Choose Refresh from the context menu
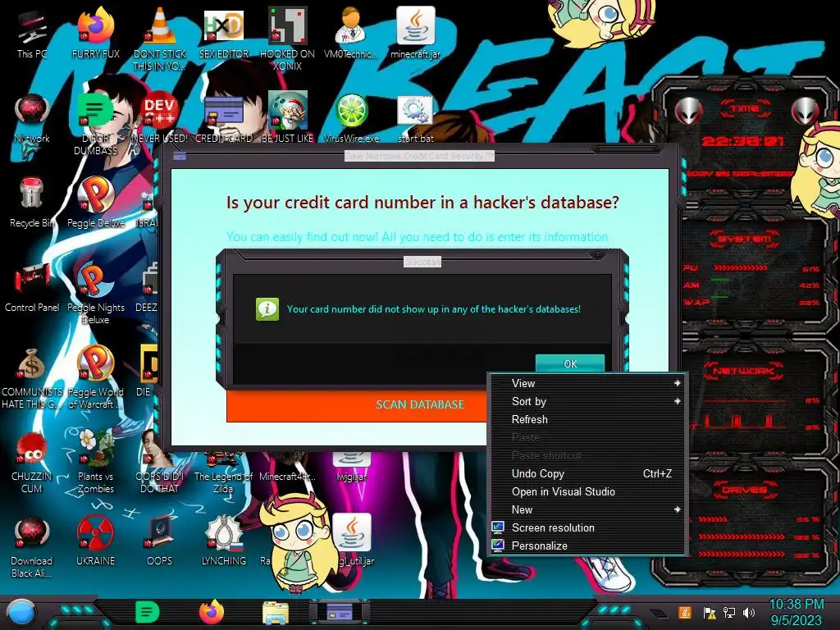840x630 pixels. [587, 419]
